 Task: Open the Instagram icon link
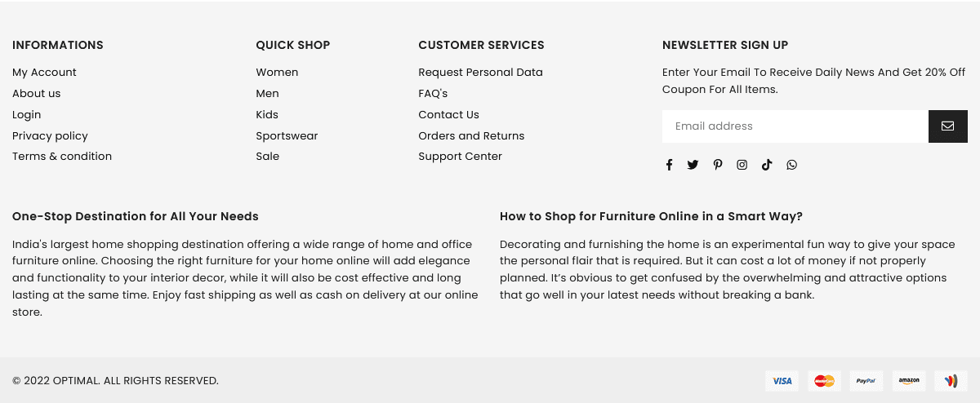click(742, 165)
